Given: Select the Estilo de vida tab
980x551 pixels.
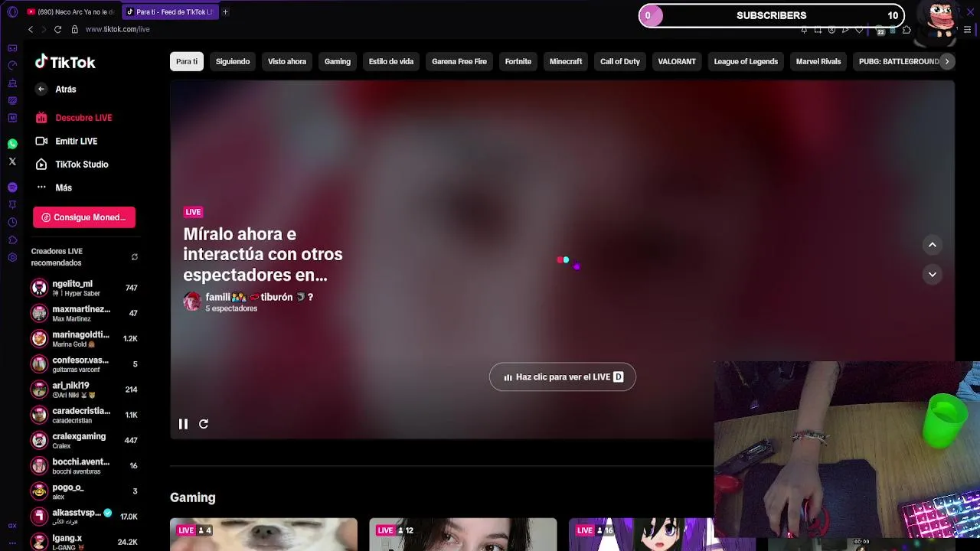Looking at the screenshot, I should (x=391, y=61).
